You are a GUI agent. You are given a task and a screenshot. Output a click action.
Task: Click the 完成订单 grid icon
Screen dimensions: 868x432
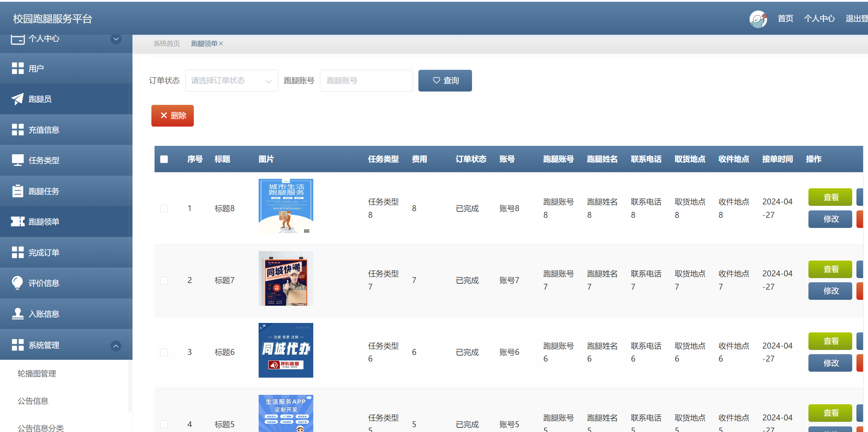pyautogui.click(x=18, y=252)
